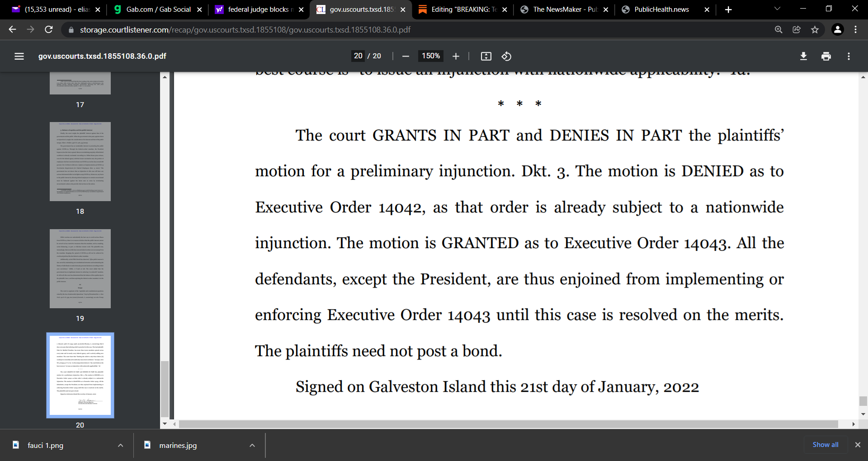This screenshot has width=868, height=461.
Task: Open a new browser tab
Action: coord(728,9)
